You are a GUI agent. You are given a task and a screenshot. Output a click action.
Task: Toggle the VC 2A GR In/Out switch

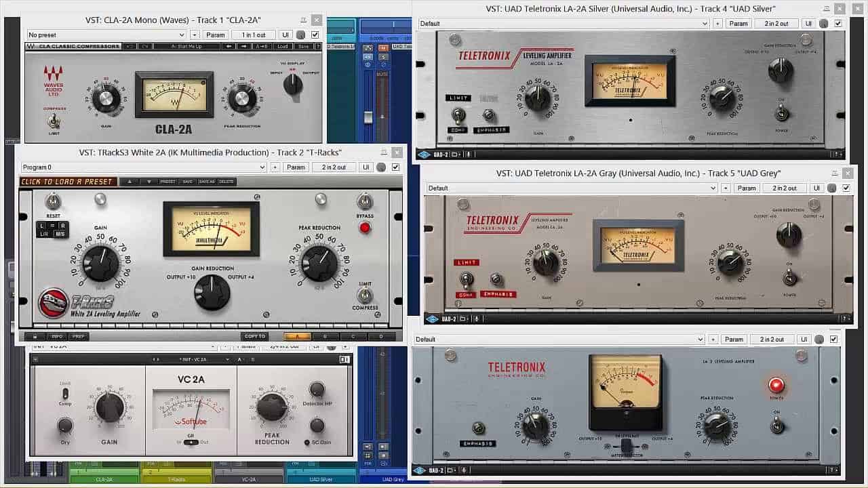(x=191, y=442)
